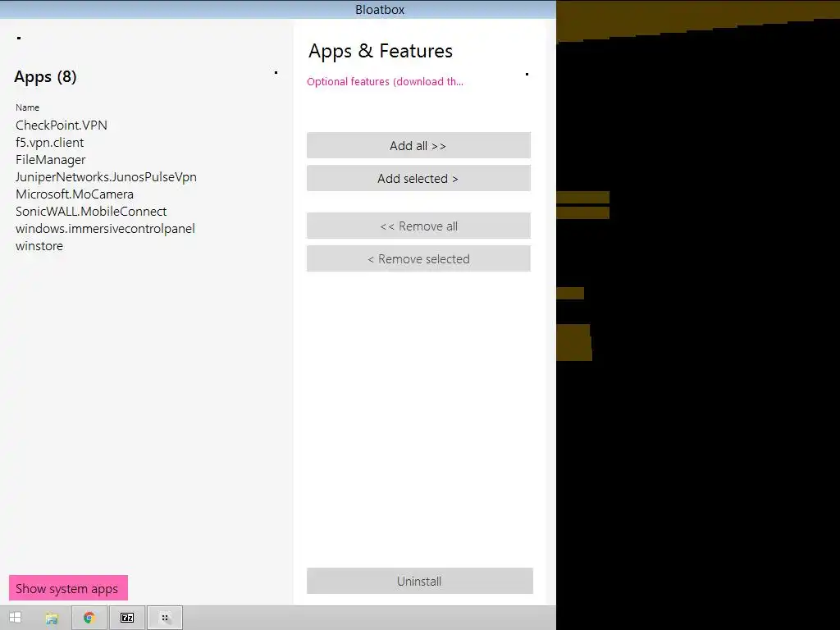
Task: Select Microsoft.MoCamera in the list
Action: point(75,194)
